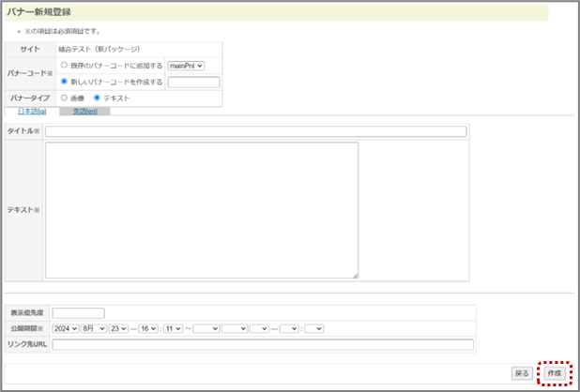
Task: Focus the 表示優先度 input field
Action: click(x=79, y=313)
